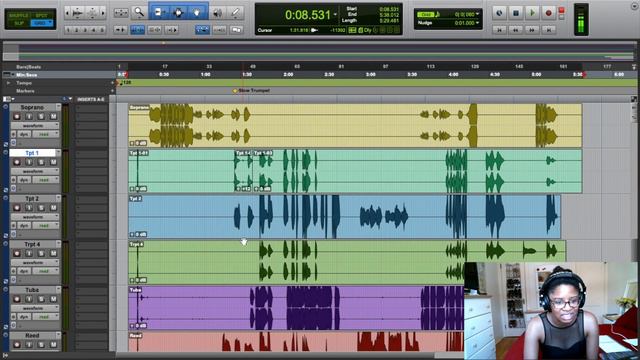640x360 pixels.
Task: Click the Record transport button
Action: pos(549,13)
